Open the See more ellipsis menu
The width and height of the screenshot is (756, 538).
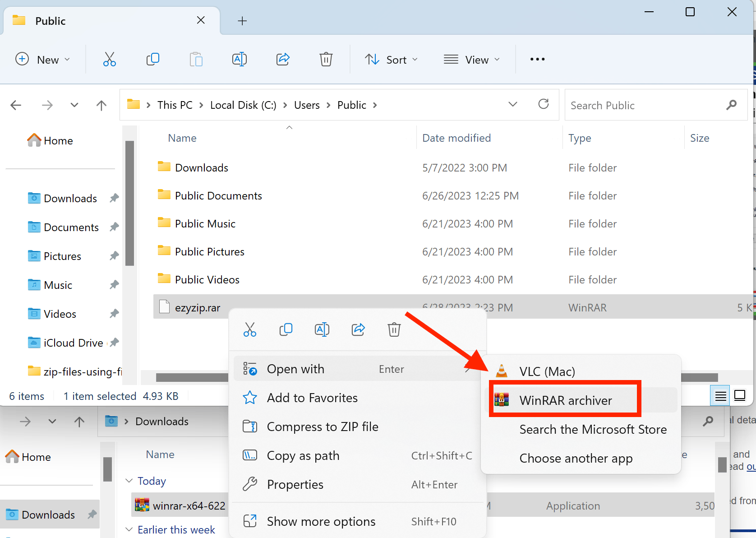537,59
